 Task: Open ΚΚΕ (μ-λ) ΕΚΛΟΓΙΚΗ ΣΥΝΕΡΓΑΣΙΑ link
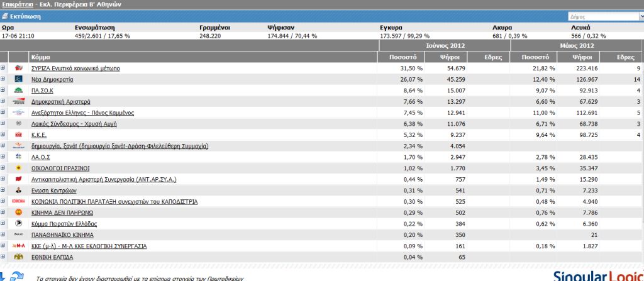coord(89,246)
